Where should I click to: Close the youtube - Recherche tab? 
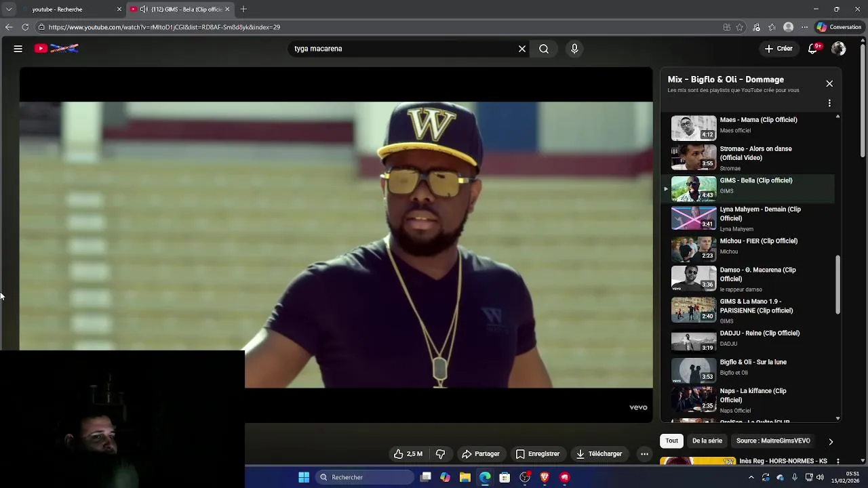click(119, 9)
